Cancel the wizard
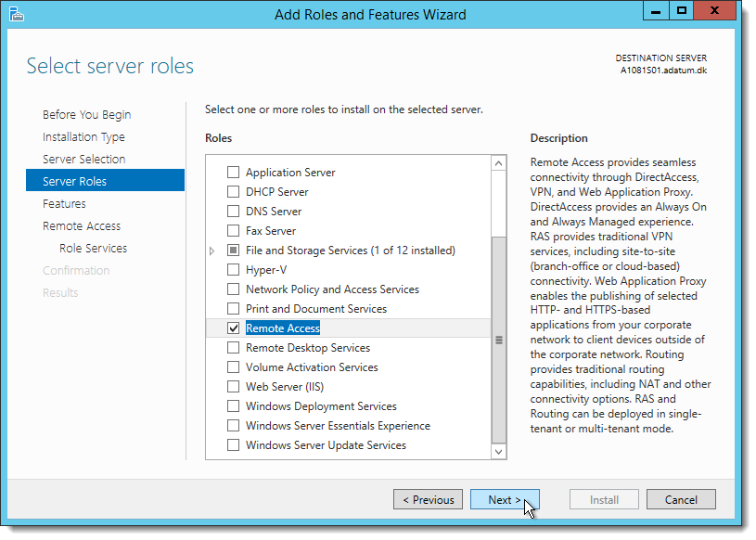The width and height of the screenshot is (756, 540). tap(681, 499)
